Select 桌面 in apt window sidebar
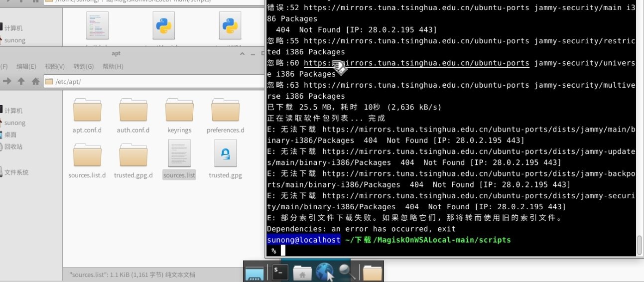The image size is (644, 282). click(x=10, y=135)
